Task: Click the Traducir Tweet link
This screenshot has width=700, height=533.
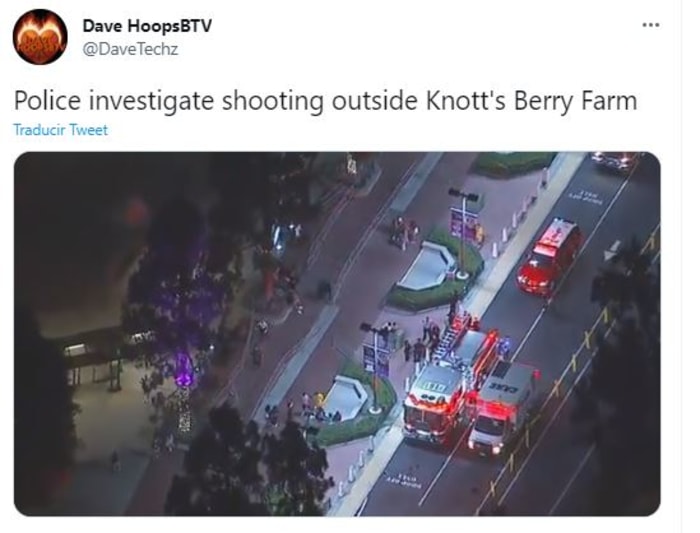Action: (61, 130)
